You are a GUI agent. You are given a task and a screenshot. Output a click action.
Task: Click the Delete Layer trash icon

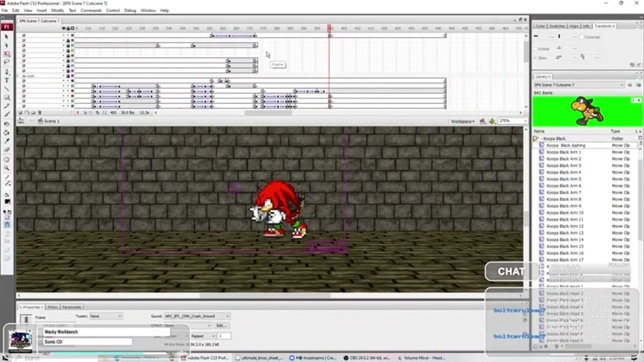(40, 113)
